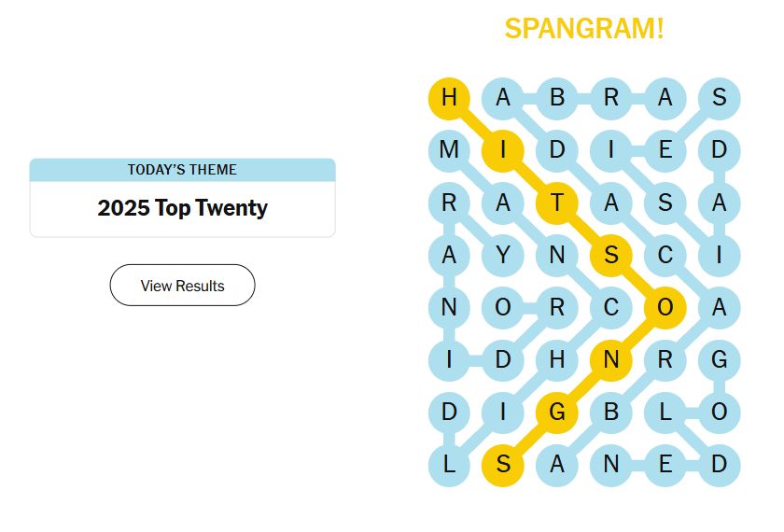The image size is (784, 532).
Task: Tap the L beside the bottom yellow S
Action: coord(449,465)
